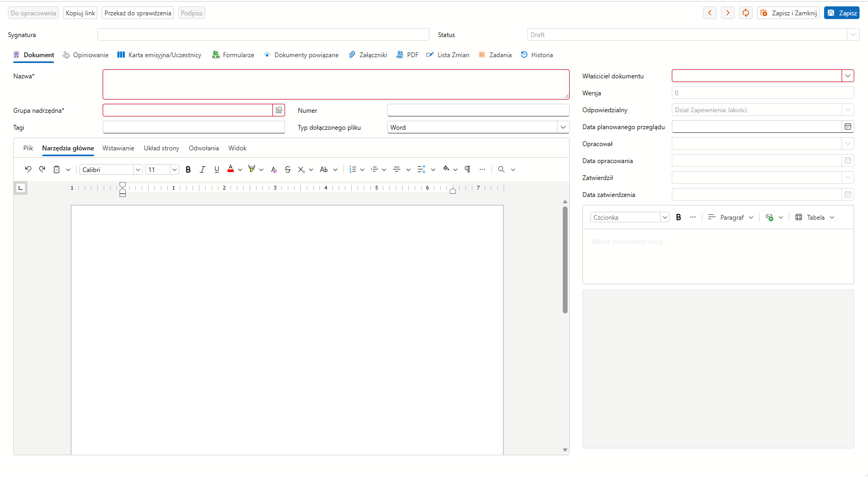The width and height of the screenshot is (868, 477).
Task: Click the clear formatting icon
Action: [273, 169]
